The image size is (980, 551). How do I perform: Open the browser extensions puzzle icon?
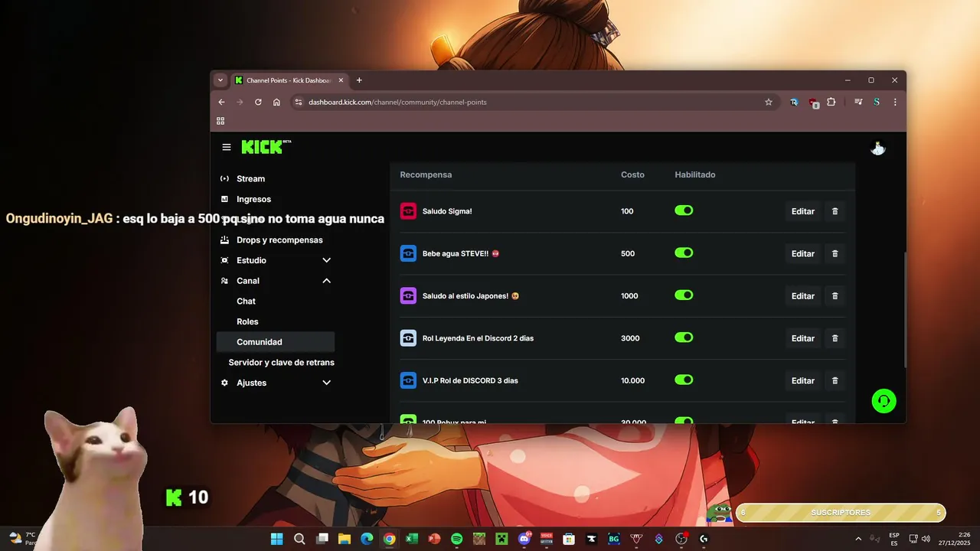click(x=831, y=102)
